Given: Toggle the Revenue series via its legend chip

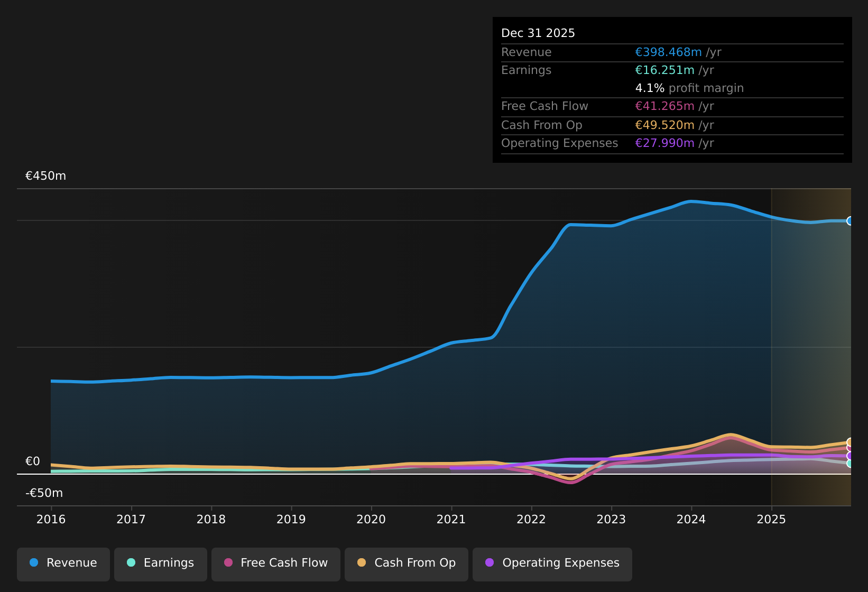Looking at the screenshot, I should [x=63, y=563].
